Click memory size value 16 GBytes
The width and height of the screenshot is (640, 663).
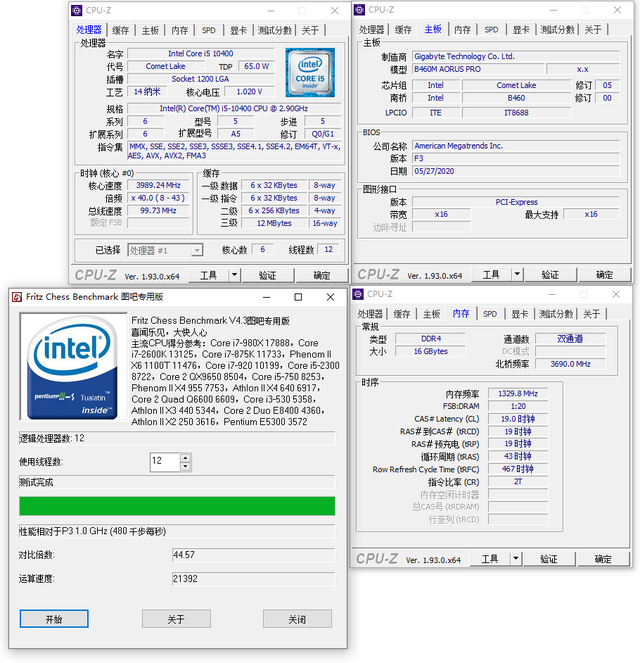point(430,351)
